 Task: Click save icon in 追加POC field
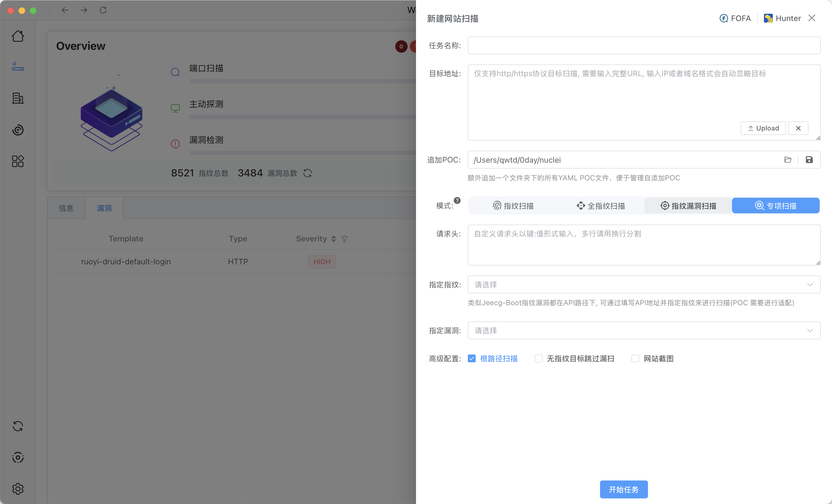pos(809,160)
